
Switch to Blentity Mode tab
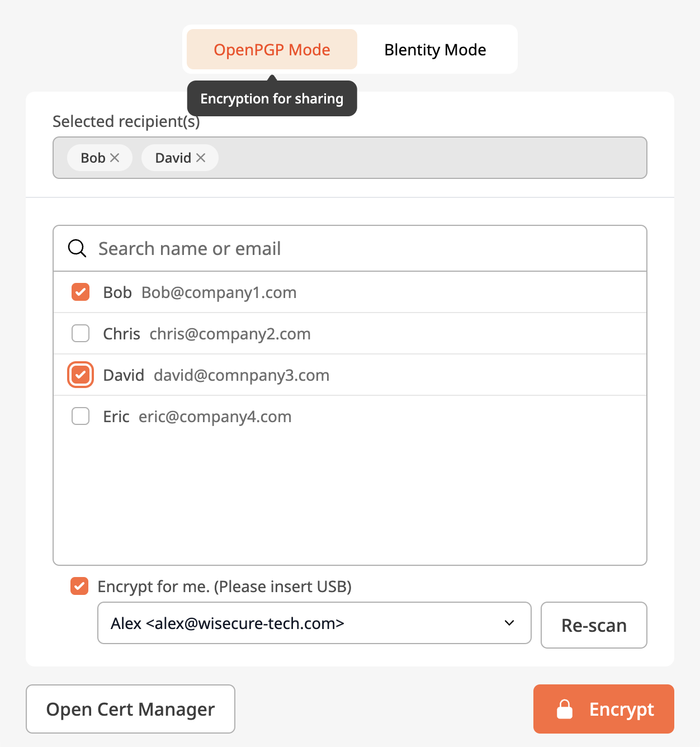coord(435,49)
